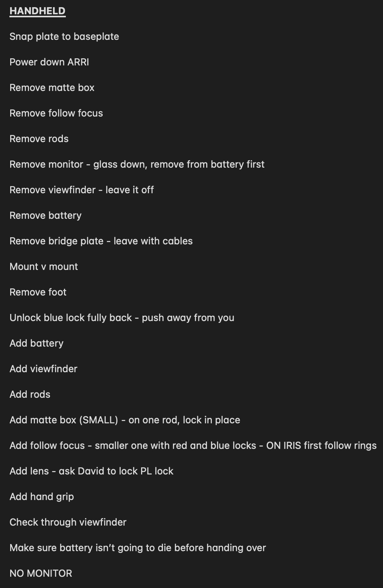Click the 'Mount v mount' line
The width and height of the screenshot is (383, 588).
pyautogui.click(x=44, y=267)
